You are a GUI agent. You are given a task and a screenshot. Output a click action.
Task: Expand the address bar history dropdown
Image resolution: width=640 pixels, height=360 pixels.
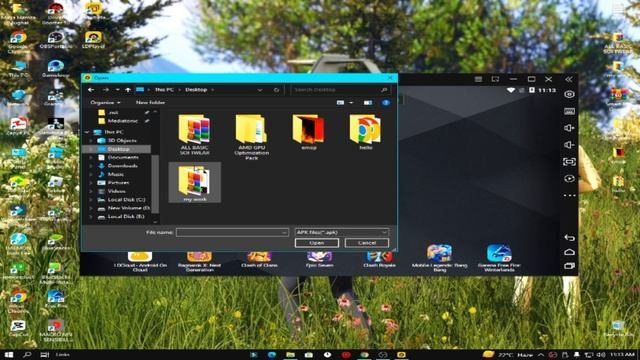pos(260,90)
